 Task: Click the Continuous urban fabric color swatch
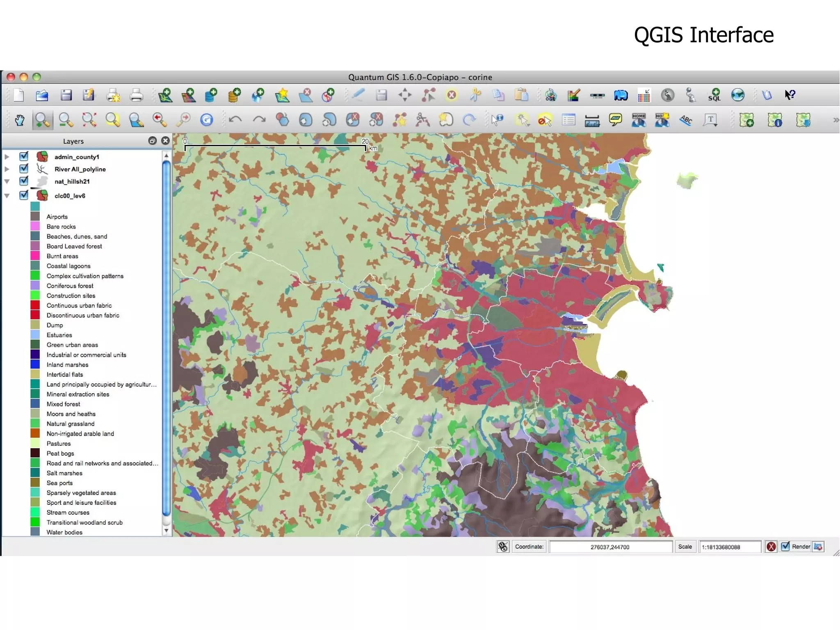[35, 305]
